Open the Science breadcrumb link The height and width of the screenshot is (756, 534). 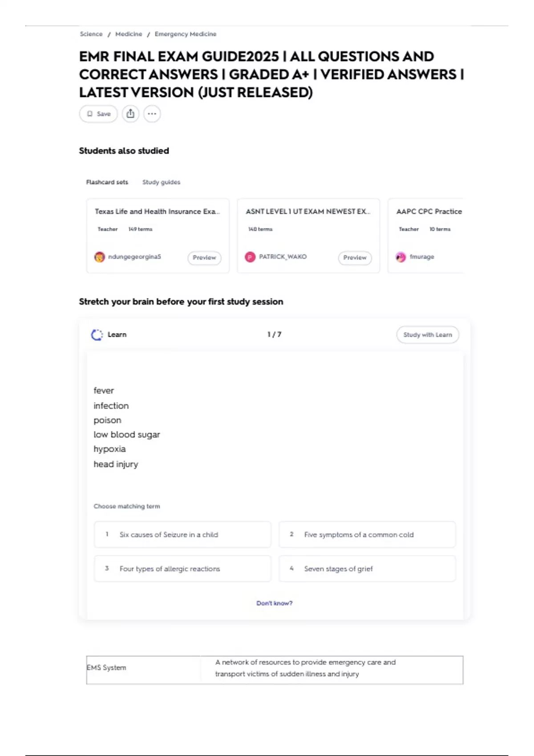[91, 34]
